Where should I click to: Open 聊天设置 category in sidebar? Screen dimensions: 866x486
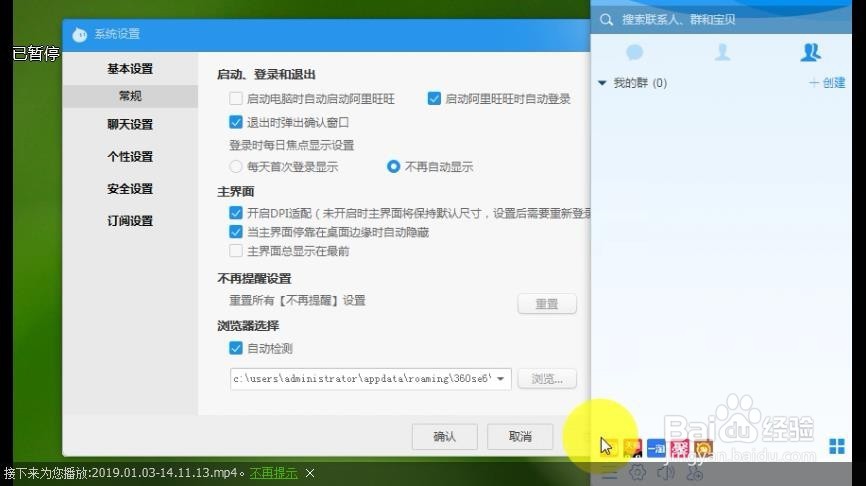(130, 124)
